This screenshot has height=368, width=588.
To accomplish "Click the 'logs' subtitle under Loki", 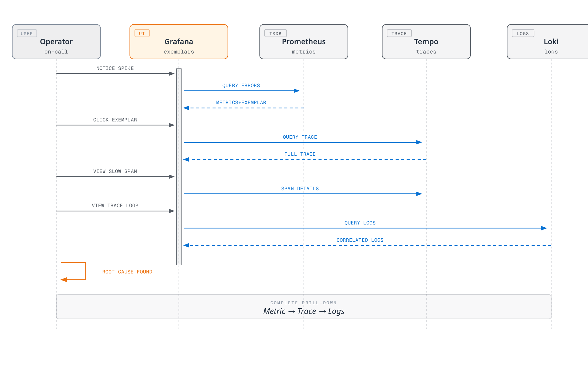I will [x=551, y=52].
